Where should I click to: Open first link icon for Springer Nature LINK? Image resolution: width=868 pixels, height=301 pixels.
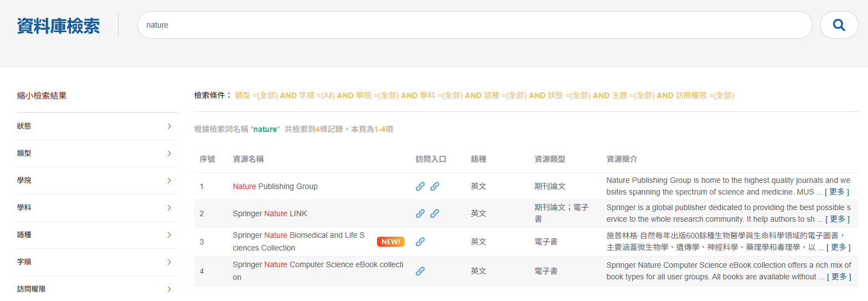coord(420,213)
